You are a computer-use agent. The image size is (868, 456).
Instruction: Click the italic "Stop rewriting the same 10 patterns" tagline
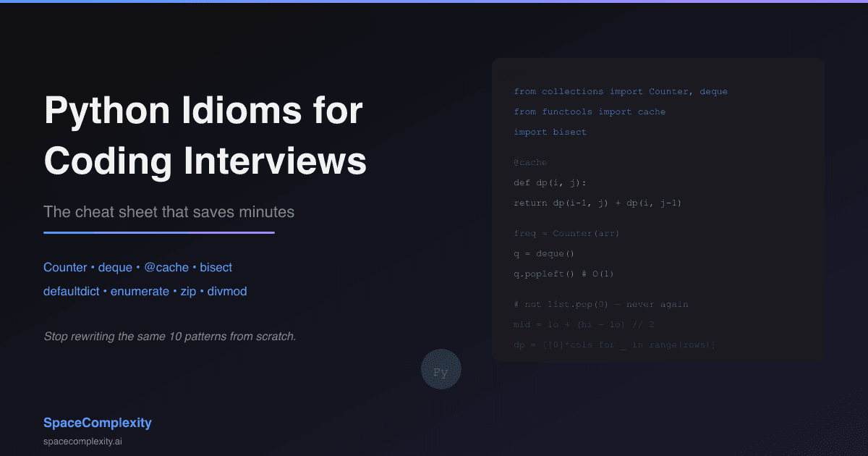170,337
